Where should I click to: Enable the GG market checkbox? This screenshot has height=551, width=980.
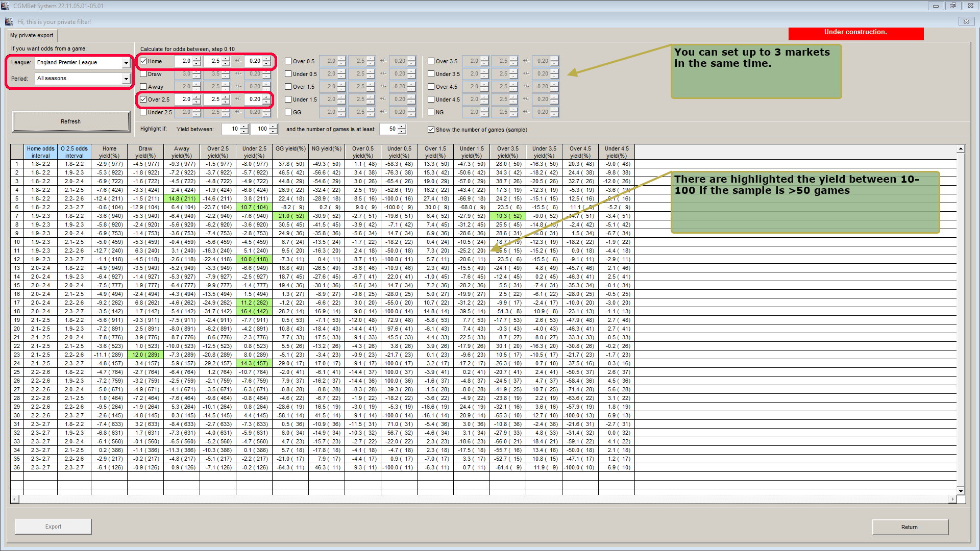(x=288, y=112)
